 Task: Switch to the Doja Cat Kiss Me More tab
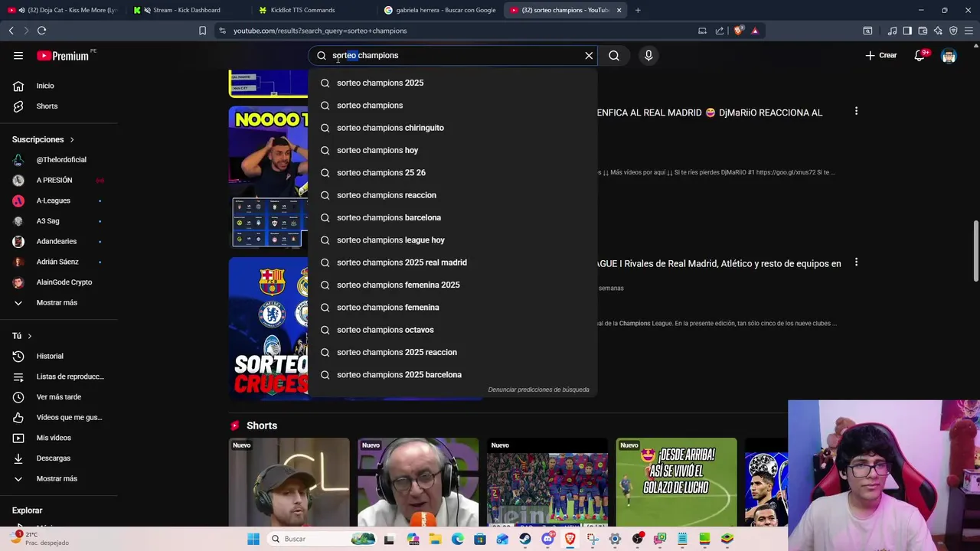63,10
